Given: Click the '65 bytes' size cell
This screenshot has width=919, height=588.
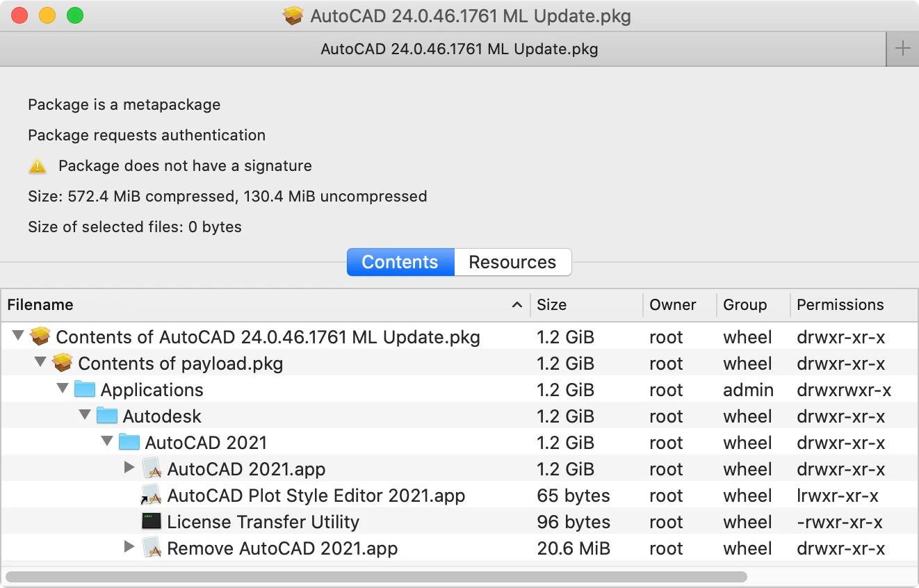Looking at the screenshot, I should (x=574, y=496).
